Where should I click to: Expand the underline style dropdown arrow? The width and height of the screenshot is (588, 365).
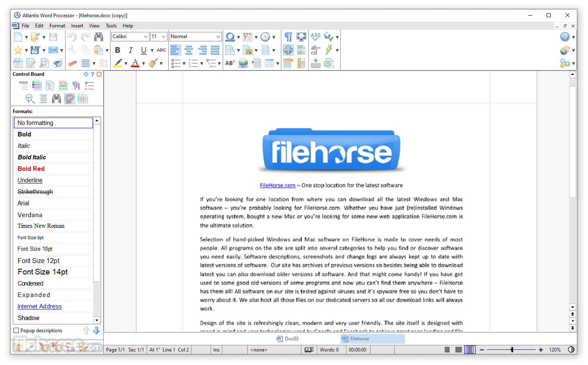click(152, 50)
